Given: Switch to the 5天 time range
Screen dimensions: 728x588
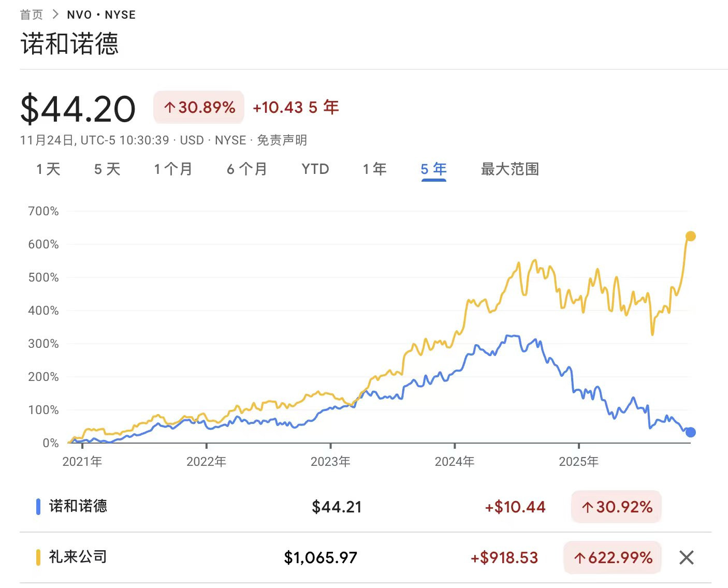Looking at the screenshot, I should pyautogui.click(x=108, y=169).
